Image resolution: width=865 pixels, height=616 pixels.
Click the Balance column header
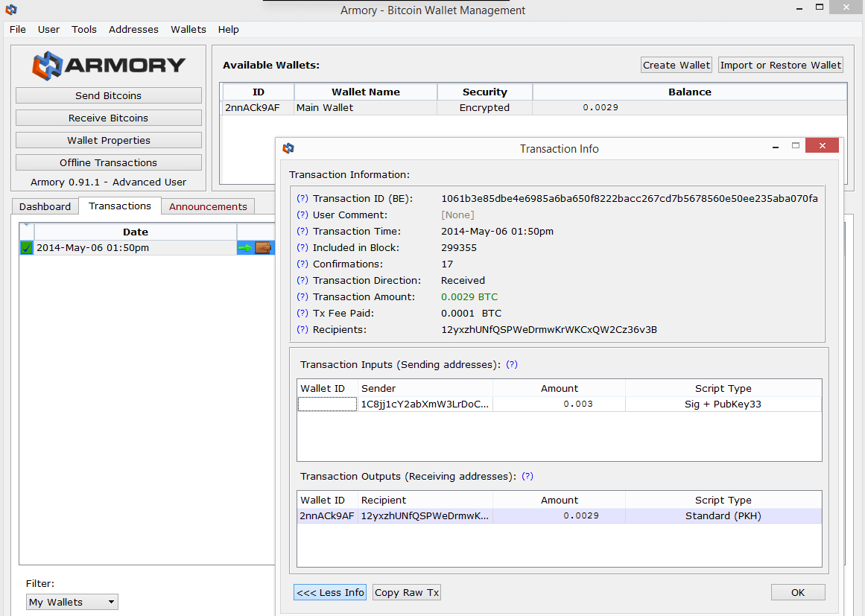(x=690, y=92)
